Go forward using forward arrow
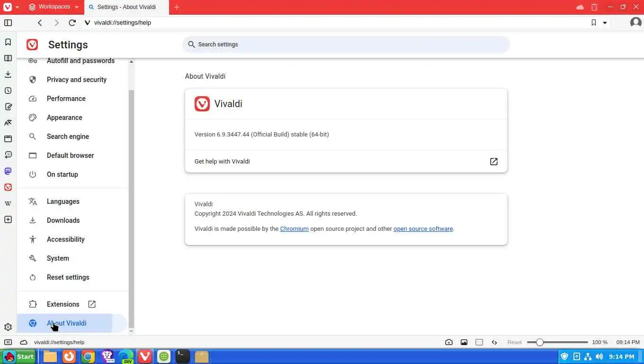The width and height of the screenshot is (644, 364). tap(56, 23)
